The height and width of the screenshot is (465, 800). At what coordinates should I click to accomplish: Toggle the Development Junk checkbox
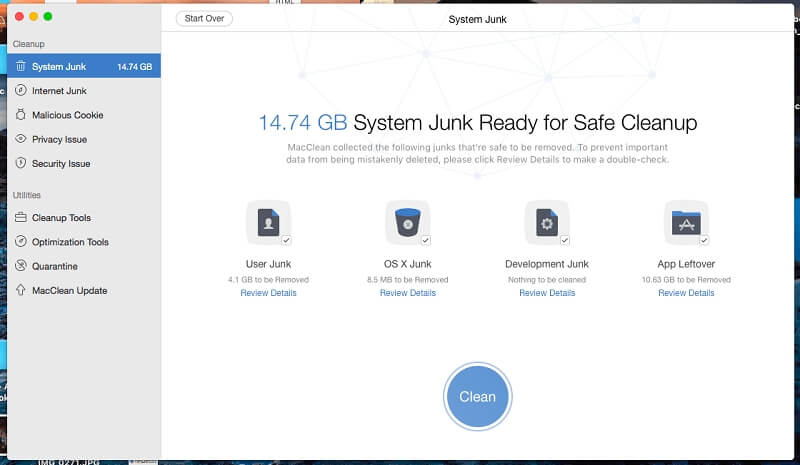tap(565, 240)
